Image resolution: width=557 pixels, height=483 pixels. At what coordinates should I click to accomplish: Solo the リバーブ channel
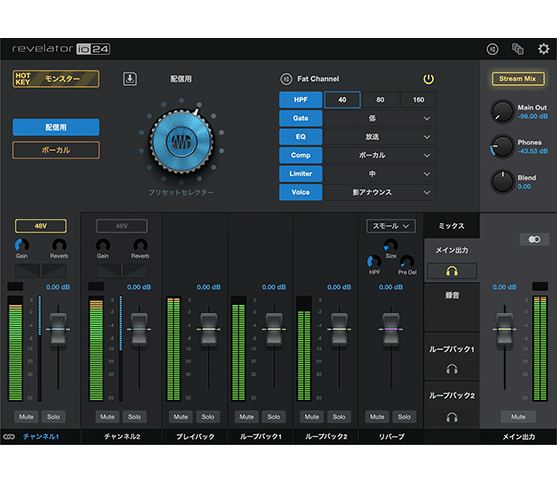point(404,417)
